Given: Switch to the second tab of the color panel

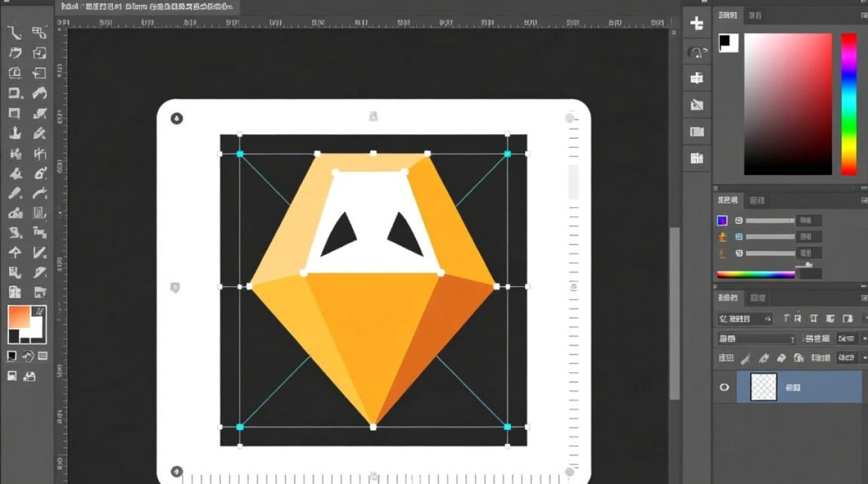Looking at the screenshot, I should [x=755, y=15].
